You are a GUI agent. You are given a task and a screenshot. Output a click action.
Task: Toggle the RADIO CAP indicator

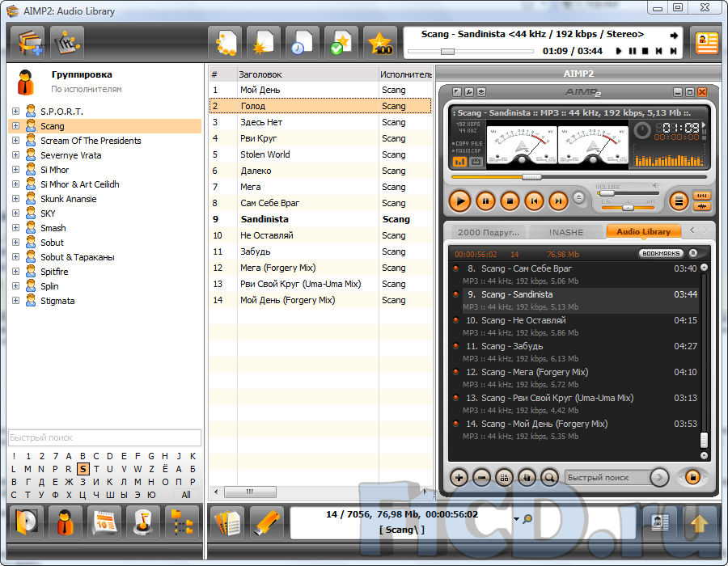pos(467,150)
